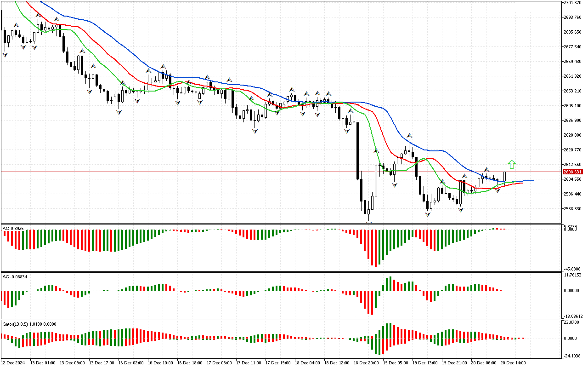
Task: Click the AO 0.8925 indicator label
Action: pyautogui.click(x=13, y=228)
